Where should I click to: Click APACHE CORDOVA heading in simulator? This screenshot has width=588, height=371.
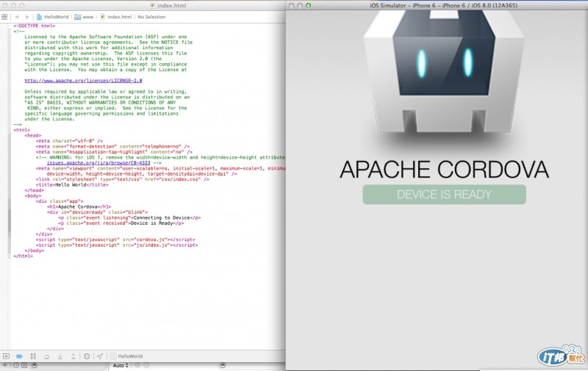pos(444,170)
